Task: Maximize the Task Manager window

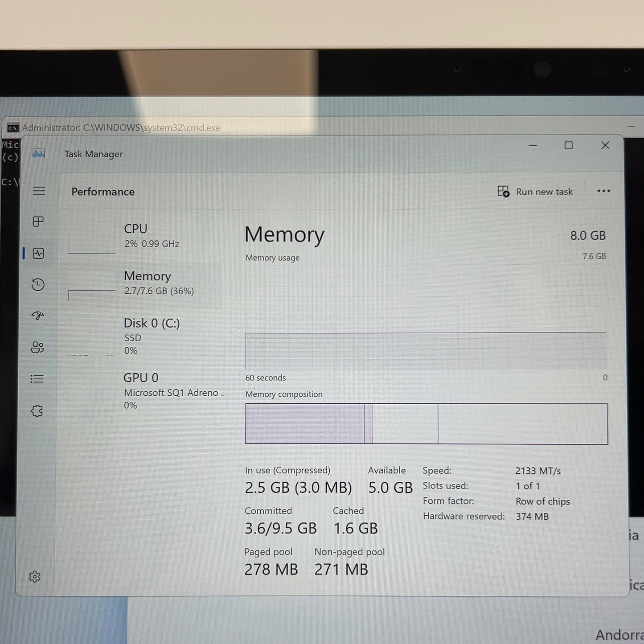Action: click(x=569, y=145)
